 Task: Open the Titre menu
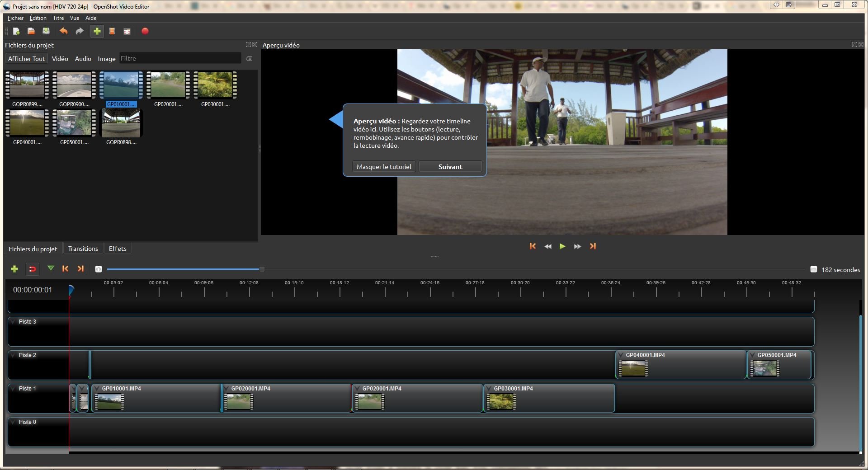pyautogui.click(x=58, y=18)
